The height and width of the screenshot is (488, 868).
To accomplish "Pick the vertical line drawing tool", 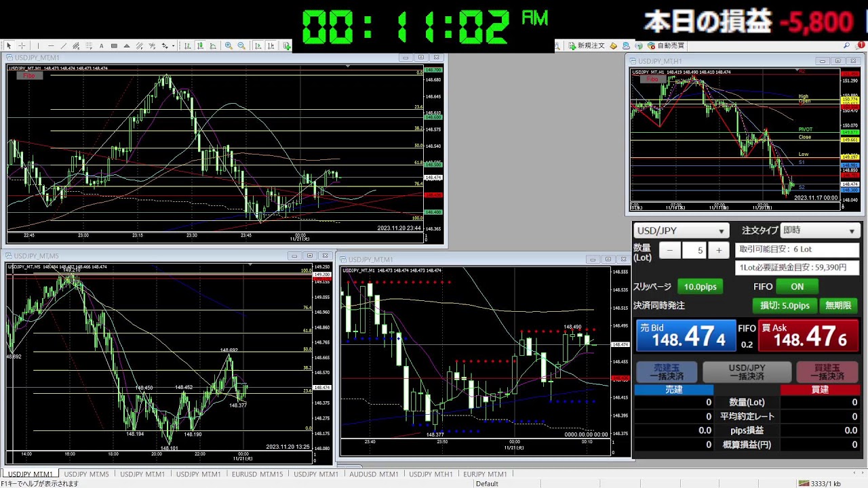I will coord(38,46).
